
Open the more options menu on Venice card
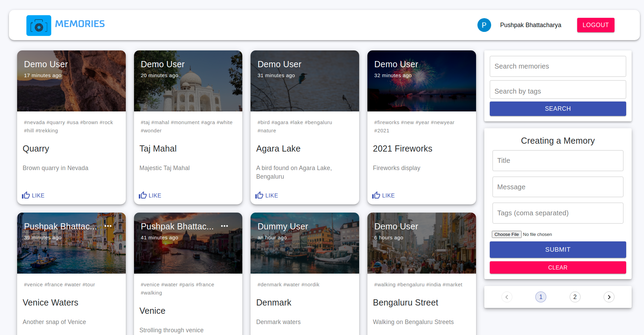pyautogui.click(x=224, y=226)
